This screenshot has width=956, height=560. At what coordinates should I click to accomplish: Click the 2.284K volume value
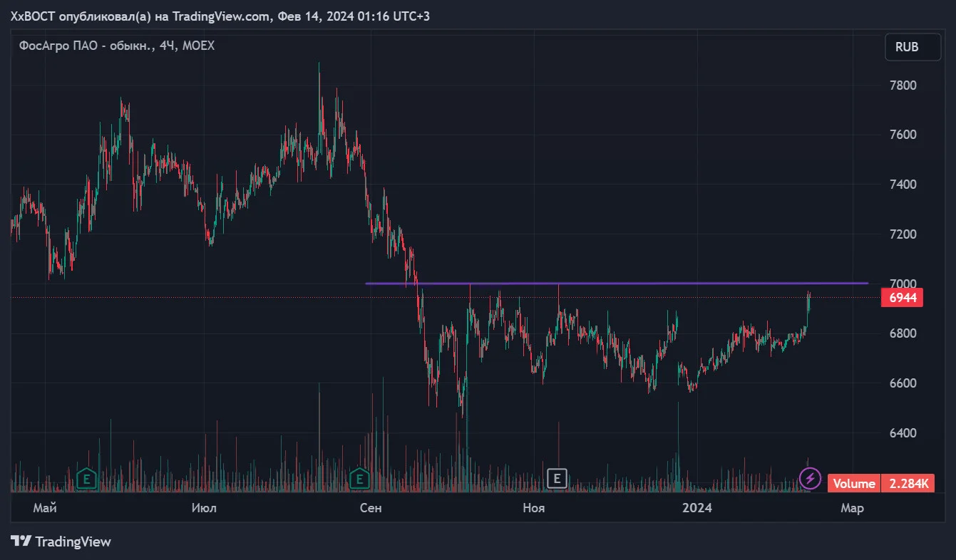tap(908, 484)
